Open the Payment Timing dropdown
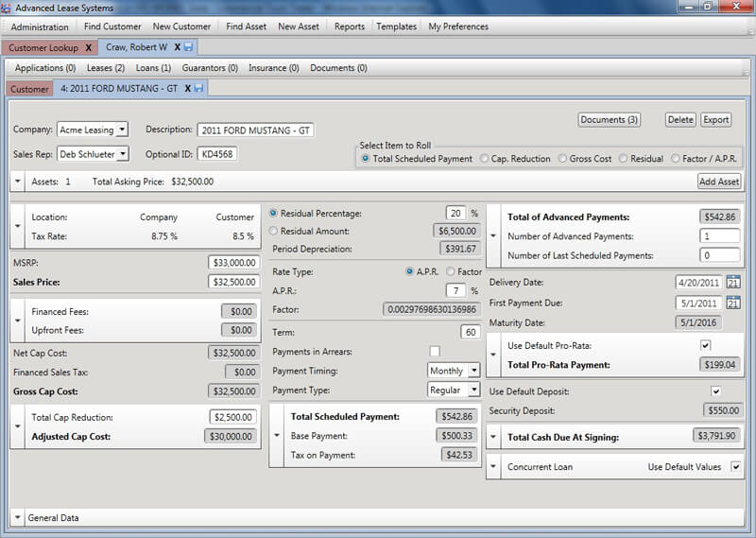 coord(472,371)
